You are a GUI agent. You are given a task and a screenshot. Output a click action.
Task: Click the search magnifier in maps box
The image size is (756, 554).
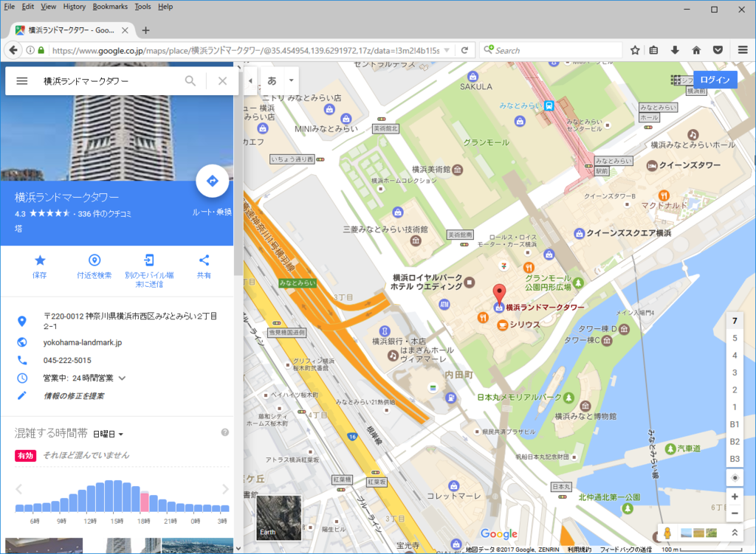click(190, 81)
